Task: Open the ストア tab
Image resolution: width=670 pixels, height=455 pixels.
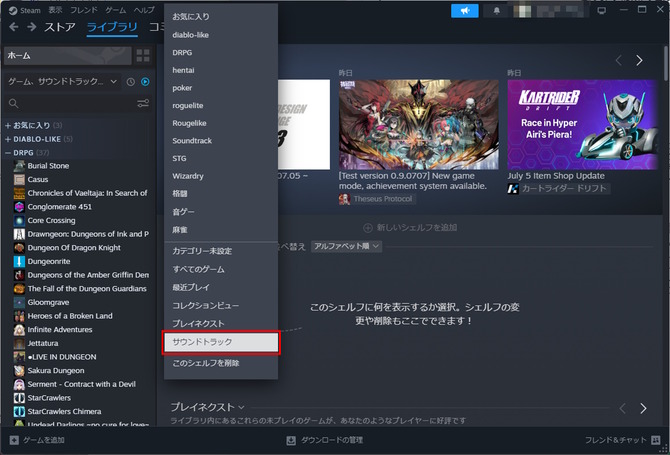Action: pyautogui.click(x=59, y=28)
